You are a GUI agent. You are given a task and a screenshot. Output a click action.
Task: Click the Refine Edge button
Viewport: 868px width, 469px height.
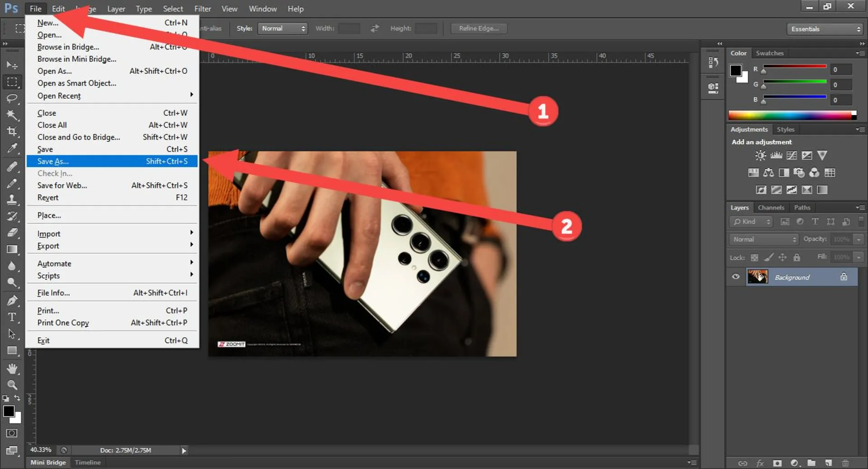coord(479,28)
